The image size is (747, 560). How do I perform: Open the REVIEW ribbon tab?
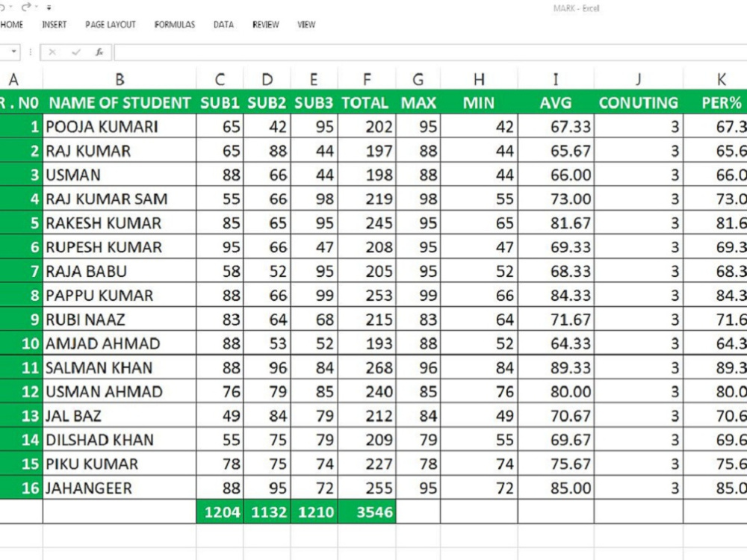point(265,25)
